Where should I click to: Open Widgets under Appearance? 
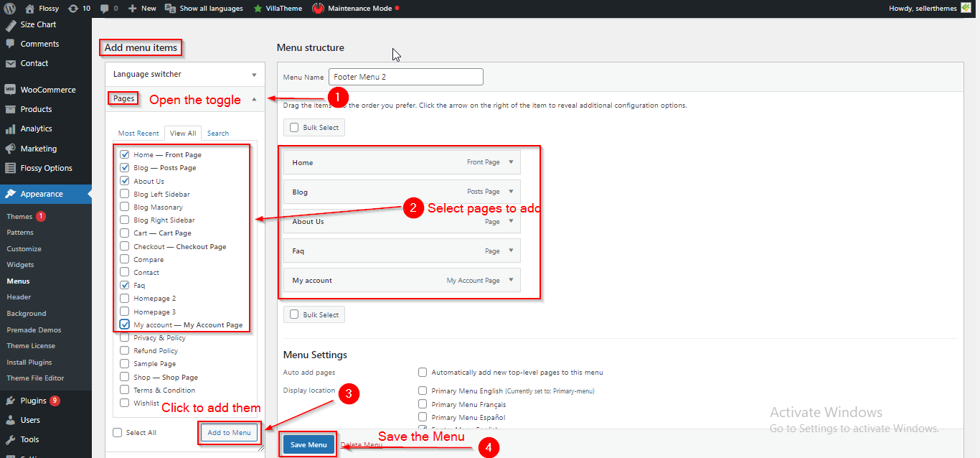20,265
